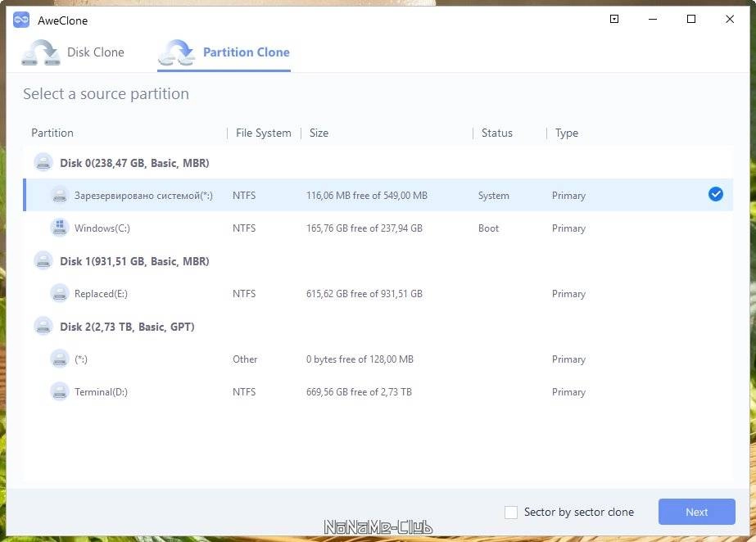
Task: Close the AweClone window
Action: click(730, 19)
